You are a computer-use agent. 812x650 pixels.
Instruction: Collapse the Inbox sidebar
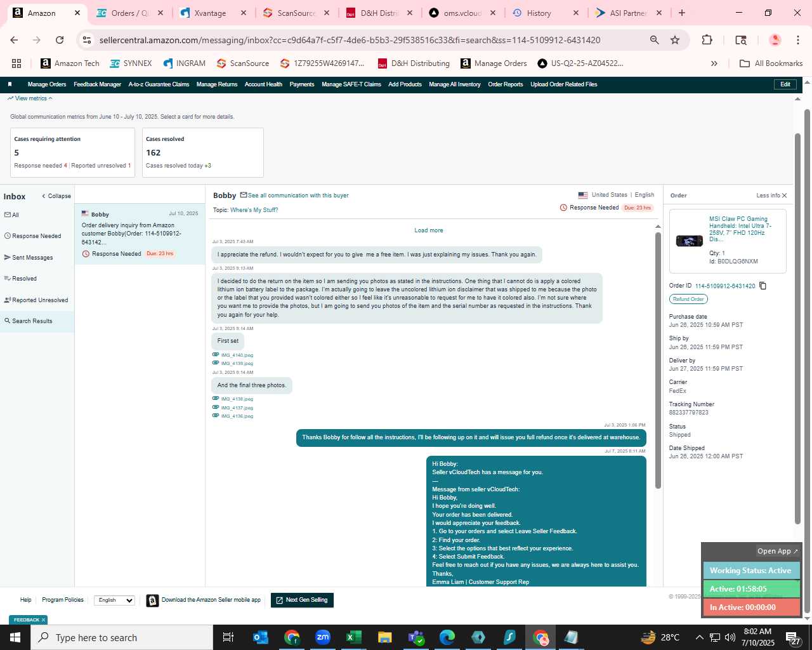pos(56,196)
